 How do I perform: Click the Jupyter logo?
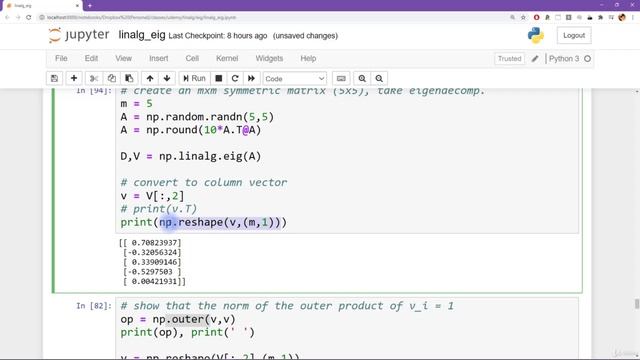point(79,35)
